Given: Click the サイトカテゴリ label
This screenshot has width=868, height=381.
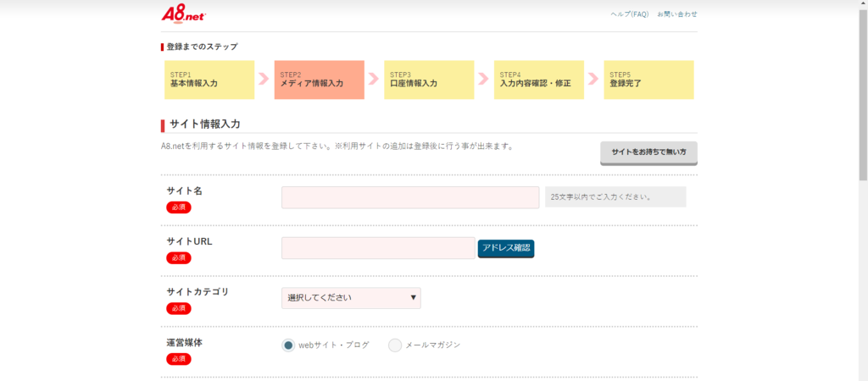Looking at the screenshot, I should (x=198, y=292).
